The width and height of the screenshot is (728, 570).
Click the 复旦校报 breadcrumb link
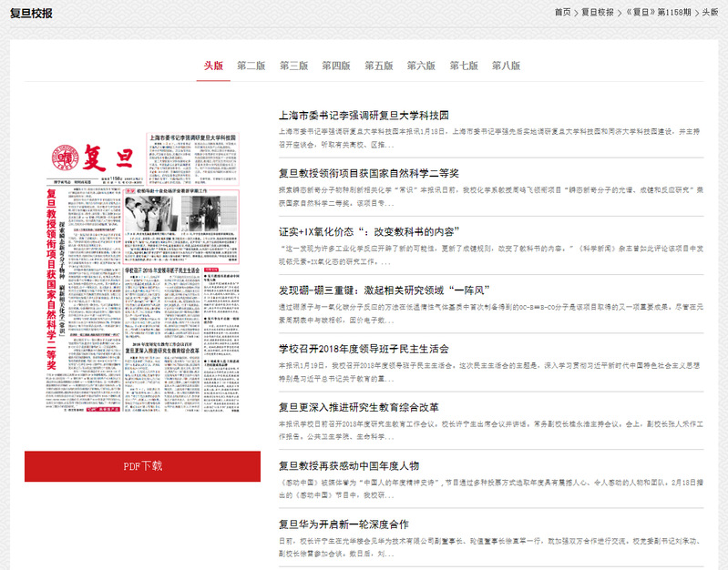[597, 13]
